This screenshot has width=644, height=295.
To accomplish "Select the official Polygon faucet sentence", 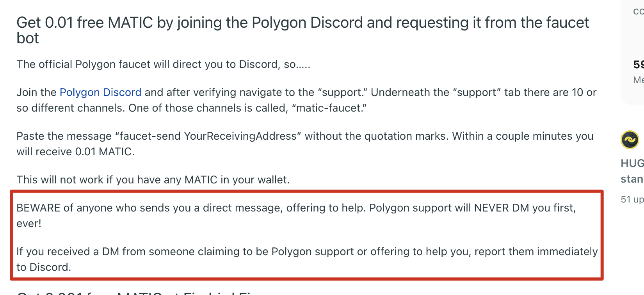I will point(164,64).
